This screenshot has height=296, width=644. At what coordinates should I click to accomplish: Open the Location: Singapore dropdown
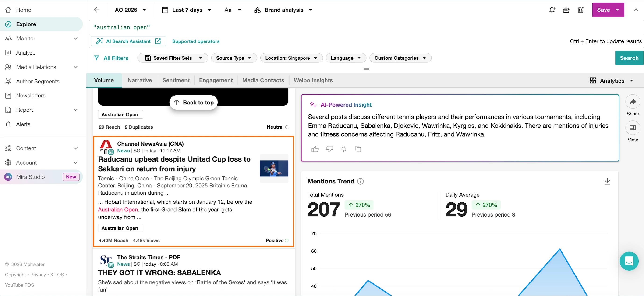pyautogui.click(x=291, y=58)
